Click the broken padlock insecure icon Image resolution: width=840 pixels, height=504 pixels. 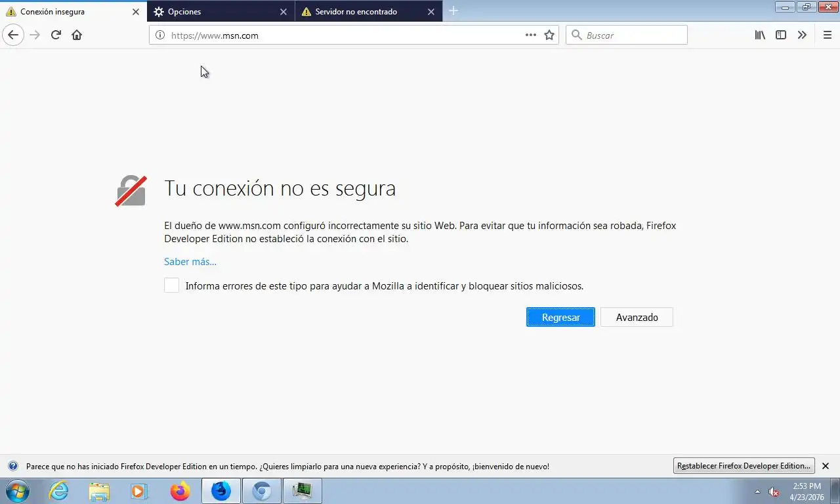point(131,191)
